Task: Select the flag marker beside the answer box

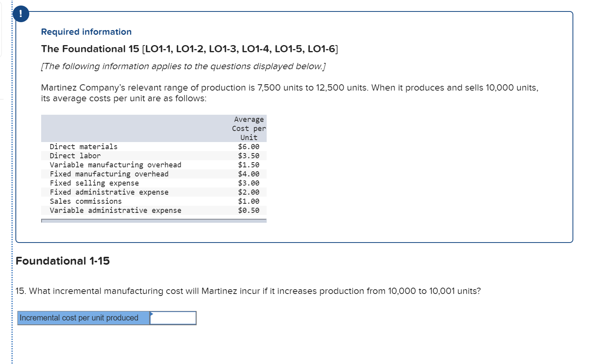Action: point(151,315)
